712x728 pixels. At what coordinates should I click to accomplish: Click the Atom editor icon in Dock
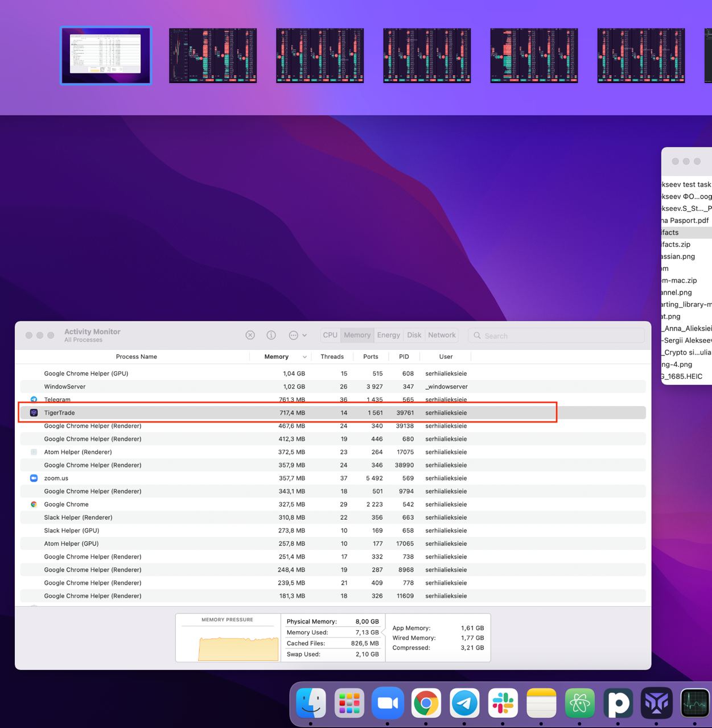point(579,703)
